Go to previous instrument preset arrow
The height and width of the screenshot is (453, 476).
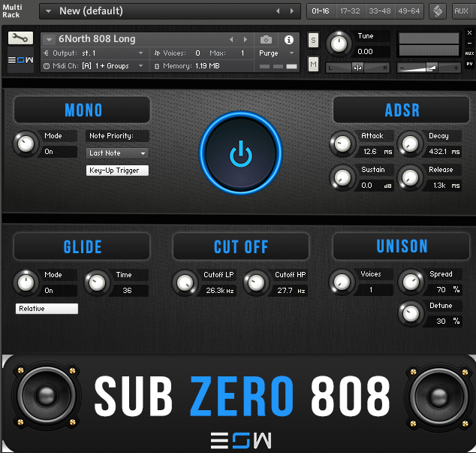pos(231,40)
